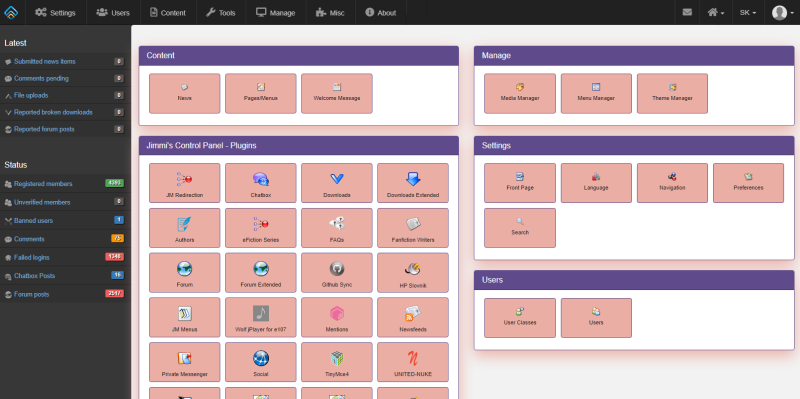Screen dimensions: 800x399
Task: Open the Language settings tile
Action: pos(596,183)
